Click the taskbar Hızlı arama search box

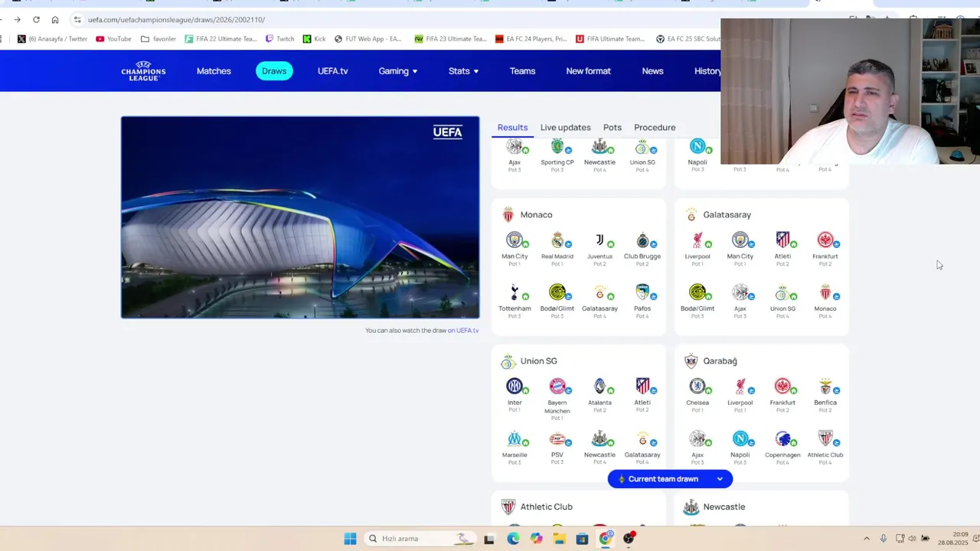coord(420,539)
